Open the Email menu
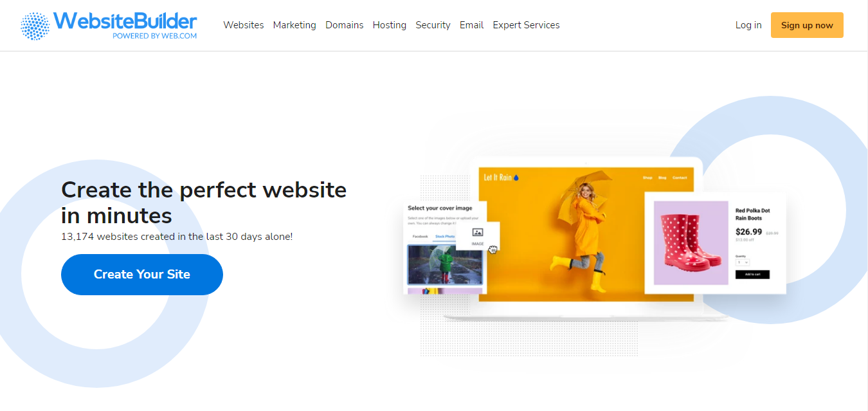868x411 pixels. point(471,25)
